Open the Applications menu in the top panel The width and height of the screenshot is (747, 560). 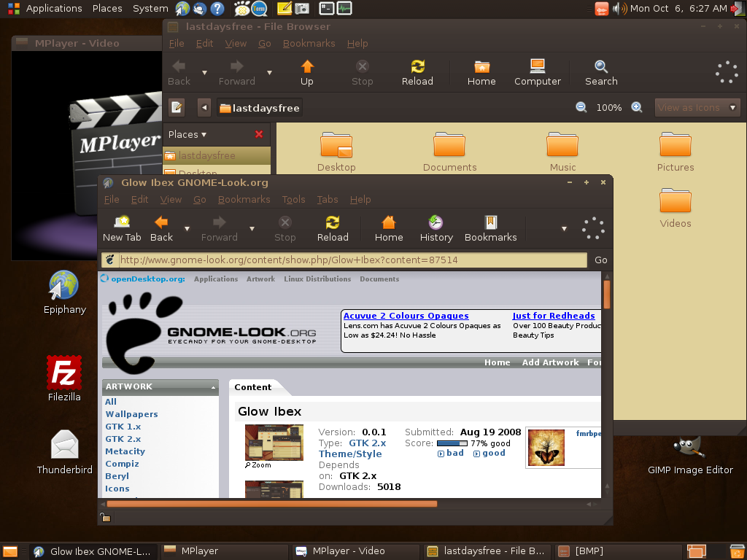coord(54,8)
